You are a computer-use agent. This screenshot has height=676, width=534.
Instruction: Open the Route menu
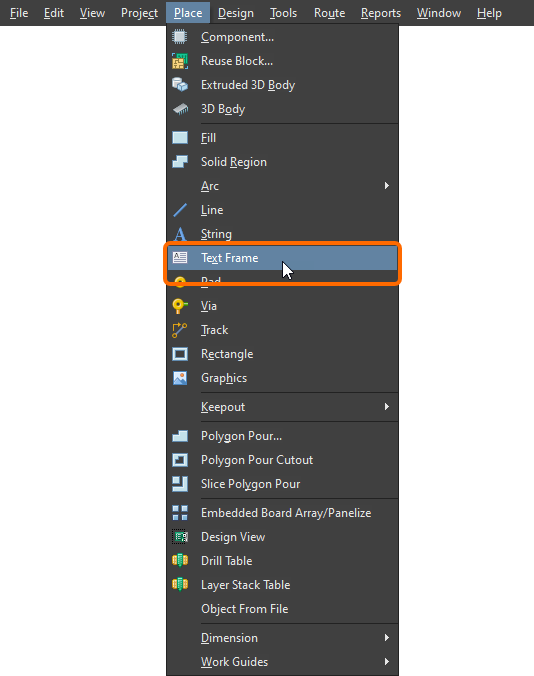pyautogui.click(x=329, y=13)
